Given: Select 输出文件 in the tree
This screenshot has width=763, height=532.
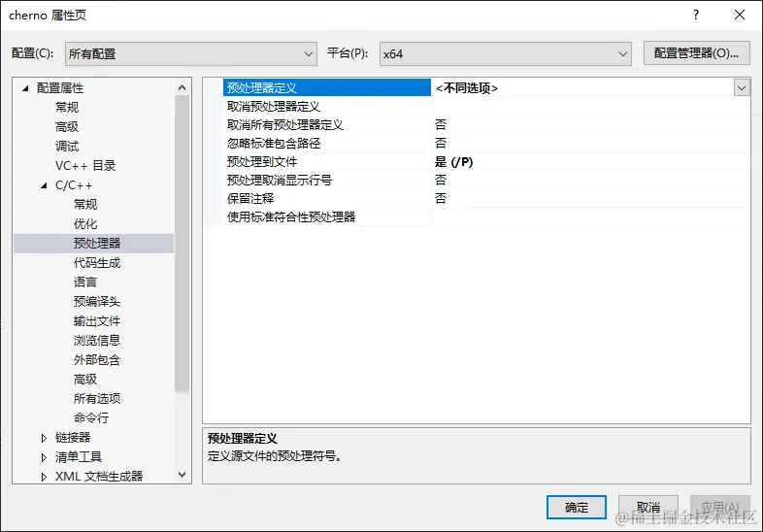Looking at the screenshot, I should click(97, 321).
